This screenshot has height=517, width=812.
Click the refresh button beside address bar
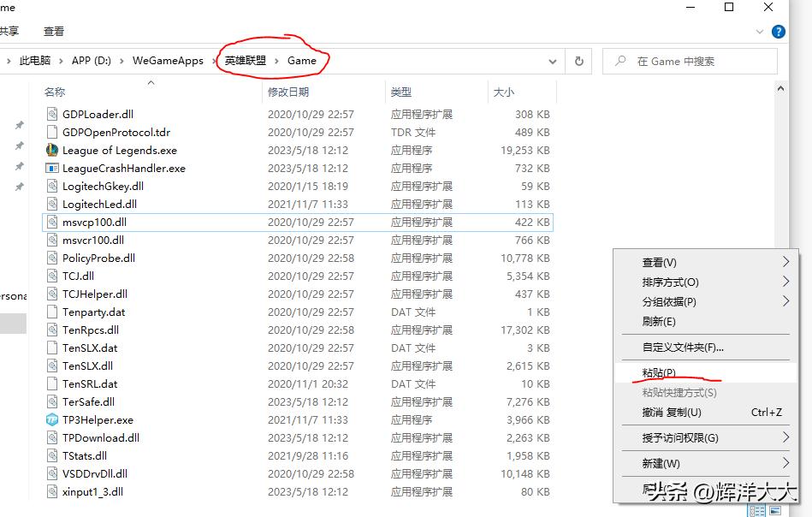[579, 61]
